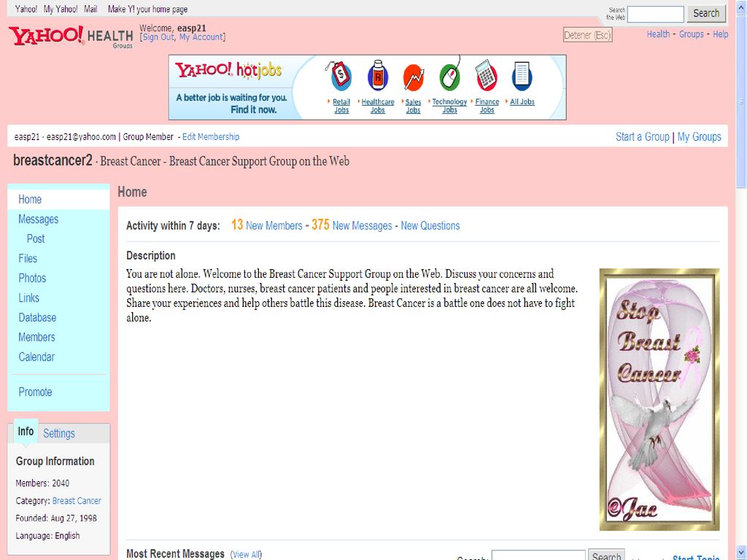Viewport: 747px width, 560px height.
Task: Click the Detener (Esc) button
Action: [x=587, y=35]
